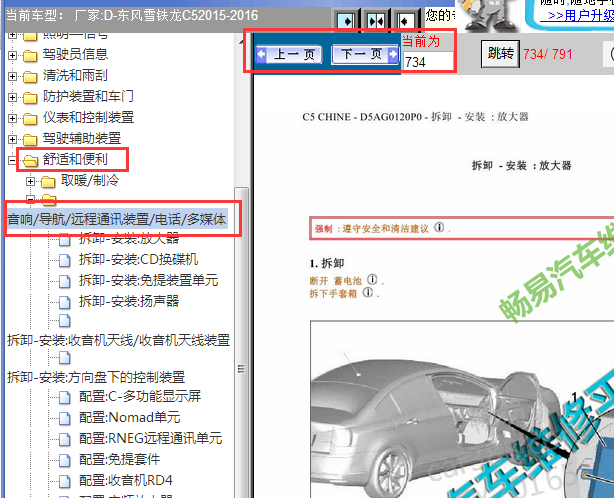Open 配置:免提套件 document

(119, 459)
